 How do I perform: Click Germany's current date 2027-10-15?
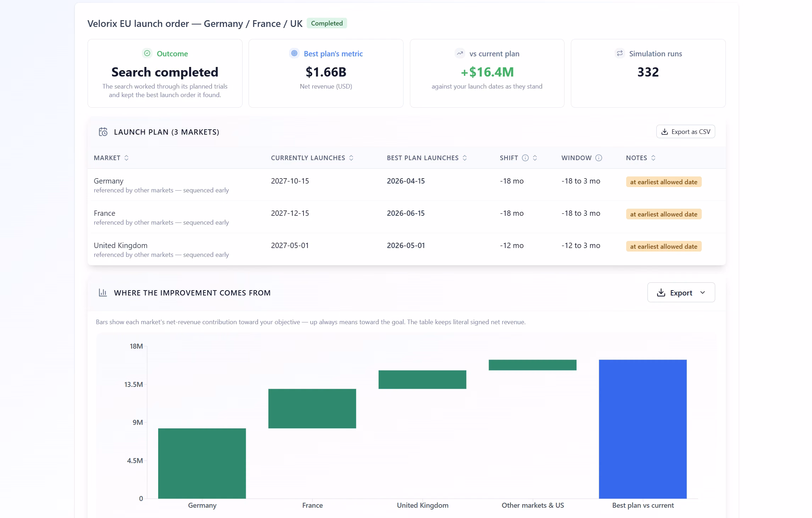click(290, 181)
